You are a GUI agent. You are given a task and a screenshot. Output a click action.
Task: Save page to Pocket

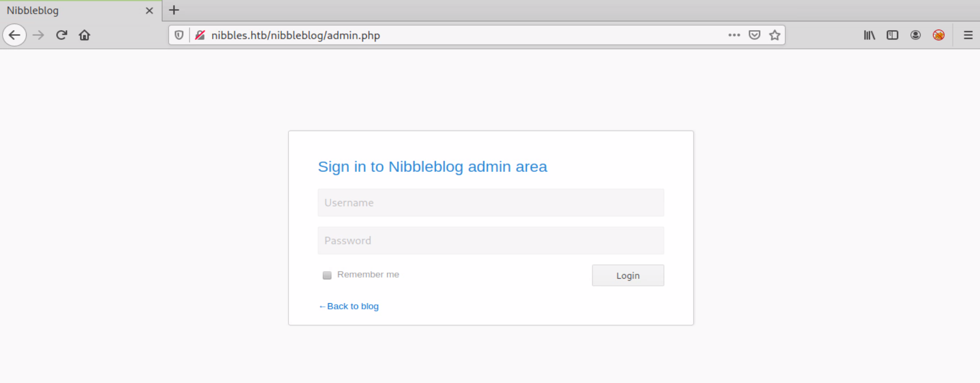(x=754, y=35)
